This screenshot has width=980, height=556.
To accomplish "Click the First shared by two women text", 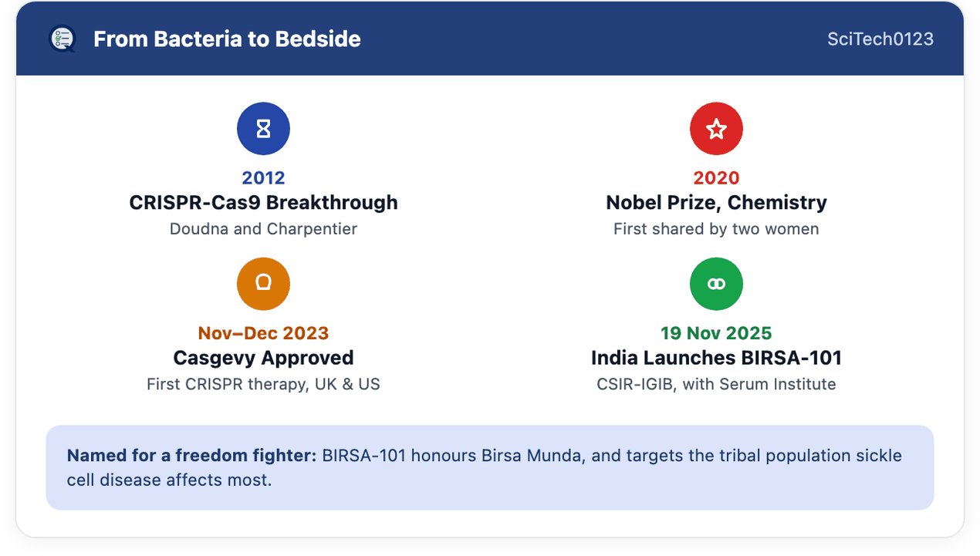I will (x=716, y=229).
